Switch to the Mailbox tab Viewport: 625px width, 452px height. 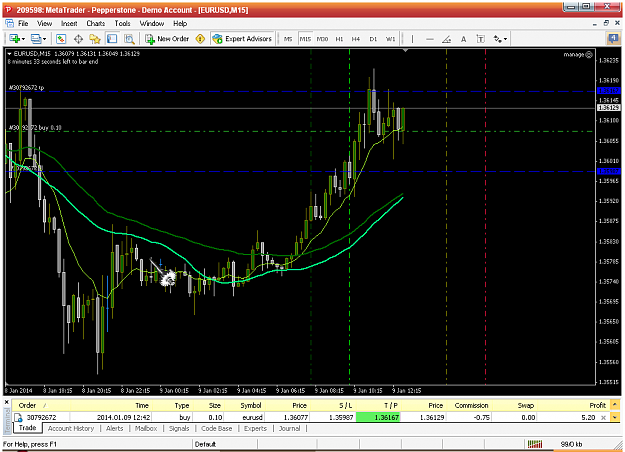[146, 428]
